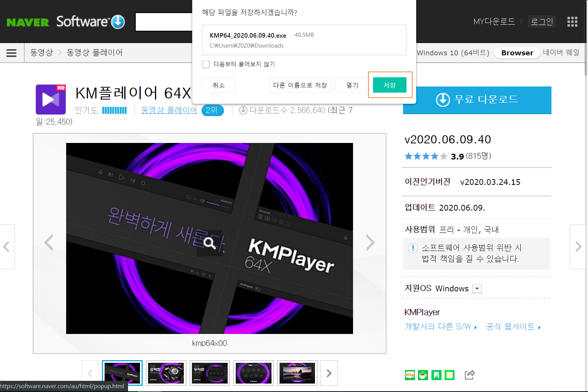Open MY다운로드 link

(x=494, y=22)
